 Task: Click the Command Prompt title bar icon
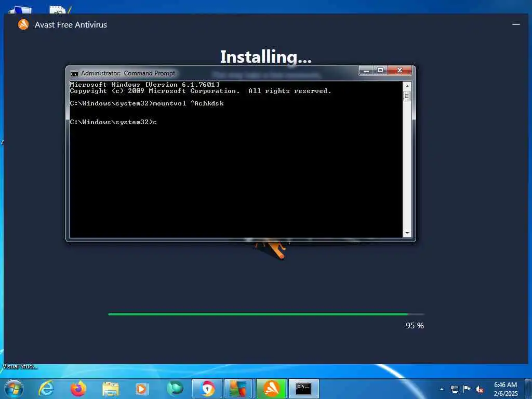click(x=74, y=73)
